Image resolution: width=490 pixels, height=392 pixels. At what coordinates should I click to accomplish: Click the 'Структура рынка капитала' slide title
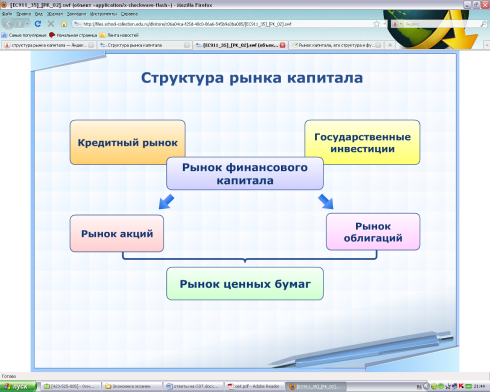pos(252,78)
